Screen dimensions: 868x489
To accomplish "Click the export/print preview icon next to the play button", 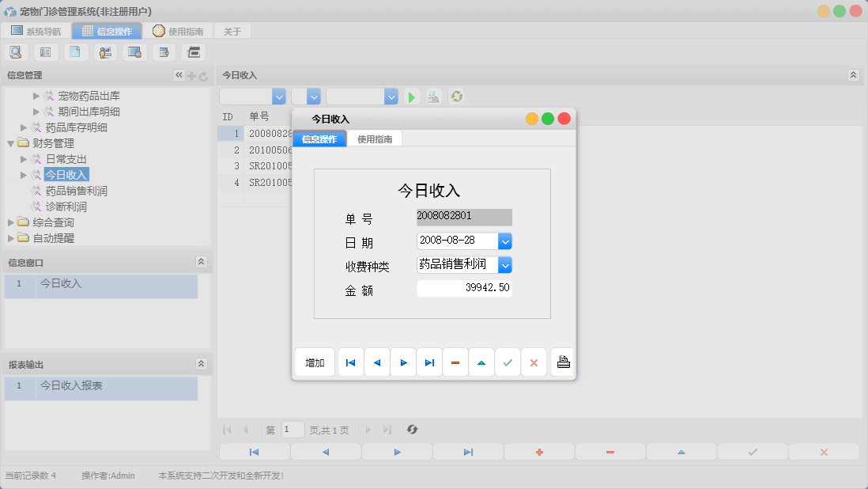I will [x=433, y=96].
